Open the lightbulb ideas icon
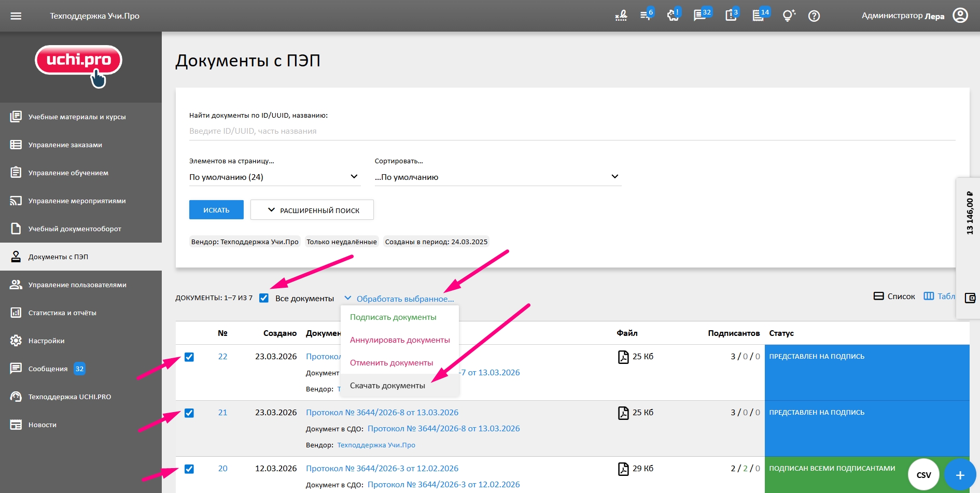980x493 pixels. 789,16
